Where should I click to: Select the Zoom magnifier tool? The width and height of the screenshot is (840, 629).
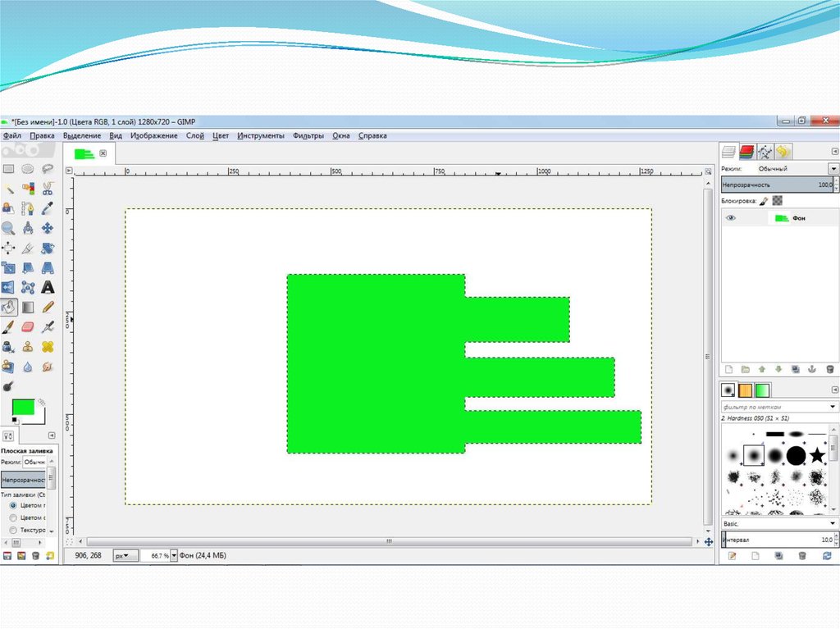point(8,228)
